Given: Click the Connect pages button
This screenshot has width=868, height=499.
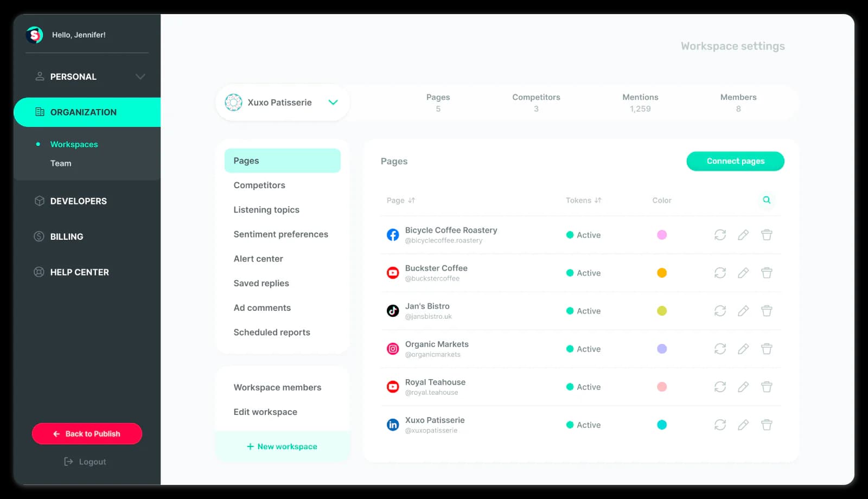Looking at the screenshot, I should (x=735, y=161).
